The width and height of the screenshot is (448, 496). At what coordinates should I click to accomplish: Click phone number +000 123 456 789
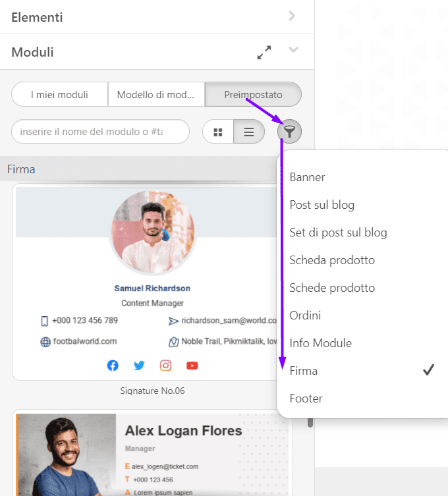click(x=85, y=320)
